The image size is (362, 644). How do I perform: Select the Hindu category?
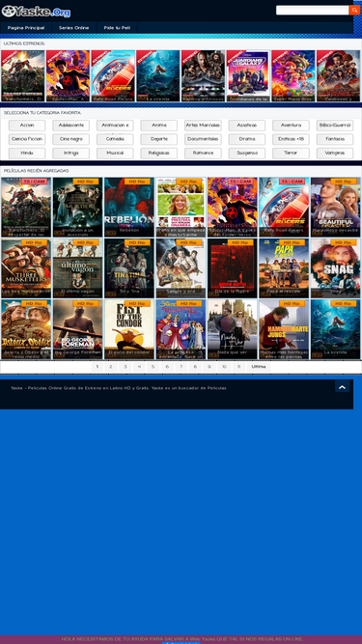tap(27, 154)
